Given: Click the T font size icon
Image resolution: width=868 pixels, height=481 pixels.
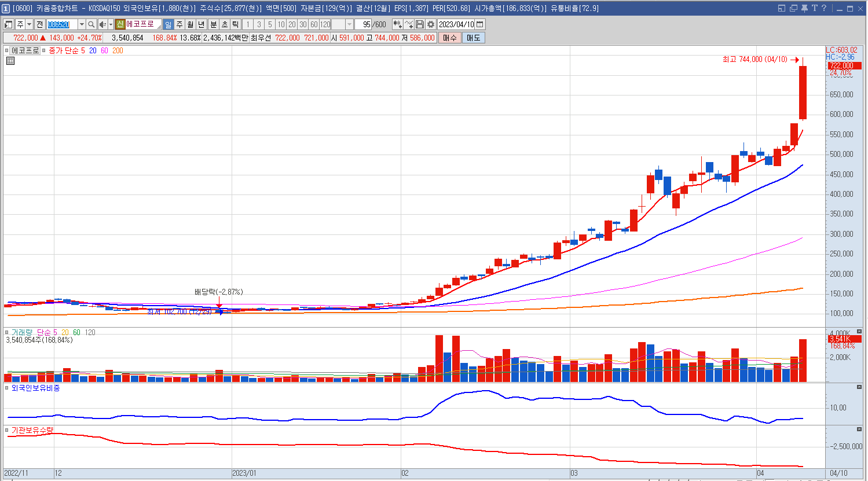Looking at the screenshot, I should (814, 8).
